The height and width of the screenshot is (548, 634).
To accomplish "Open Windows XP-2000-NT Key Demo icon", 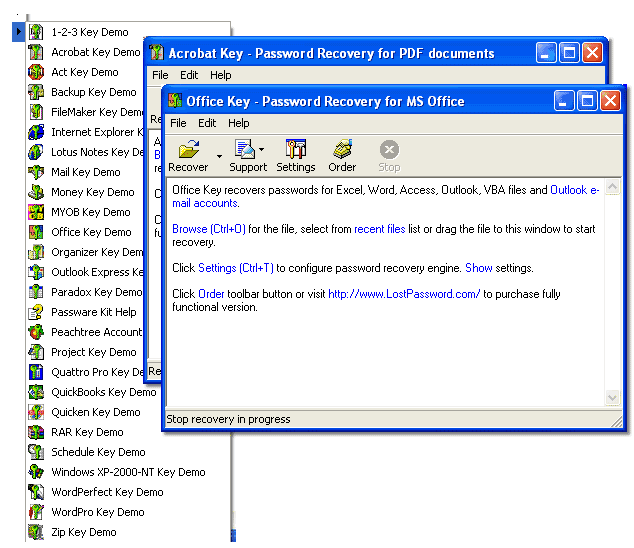I will point(36,472).
